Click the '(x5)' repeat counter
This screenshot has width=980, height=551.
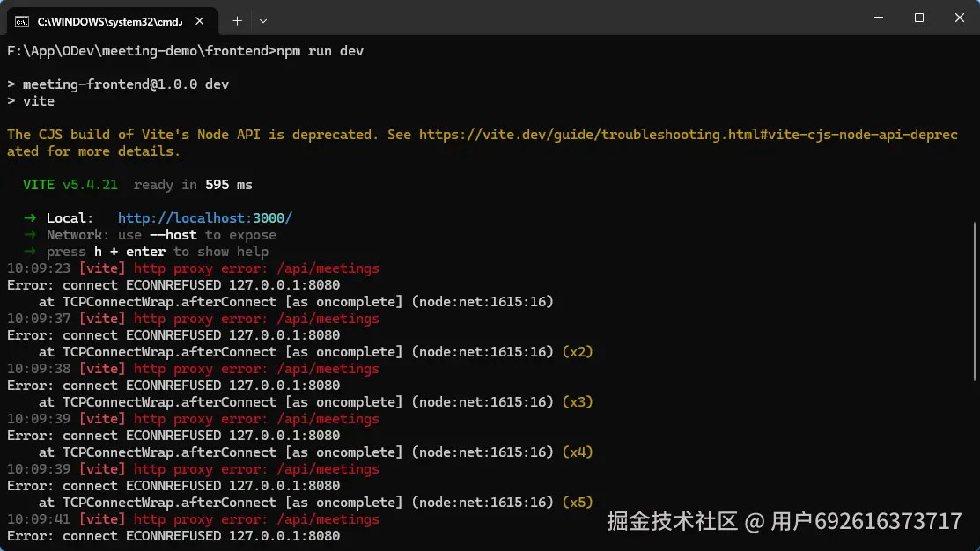(578, 503)
